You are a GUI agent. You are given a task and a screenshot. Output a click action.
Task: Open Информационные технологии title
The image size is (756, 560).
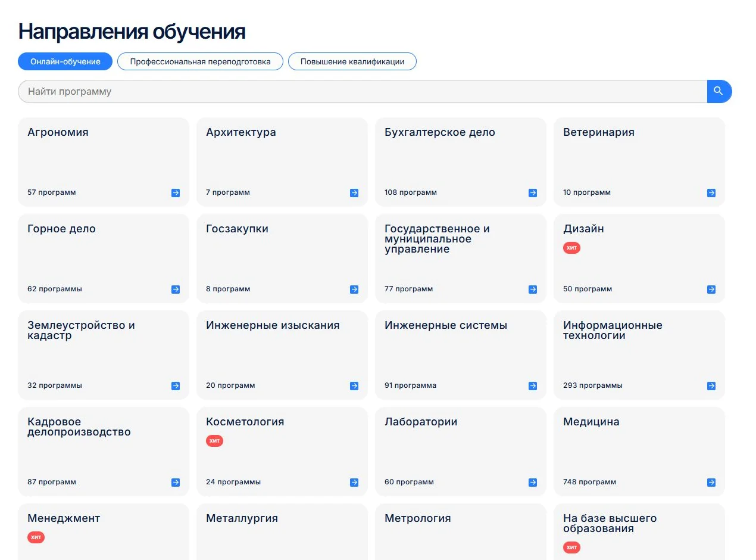pos(613,330)
